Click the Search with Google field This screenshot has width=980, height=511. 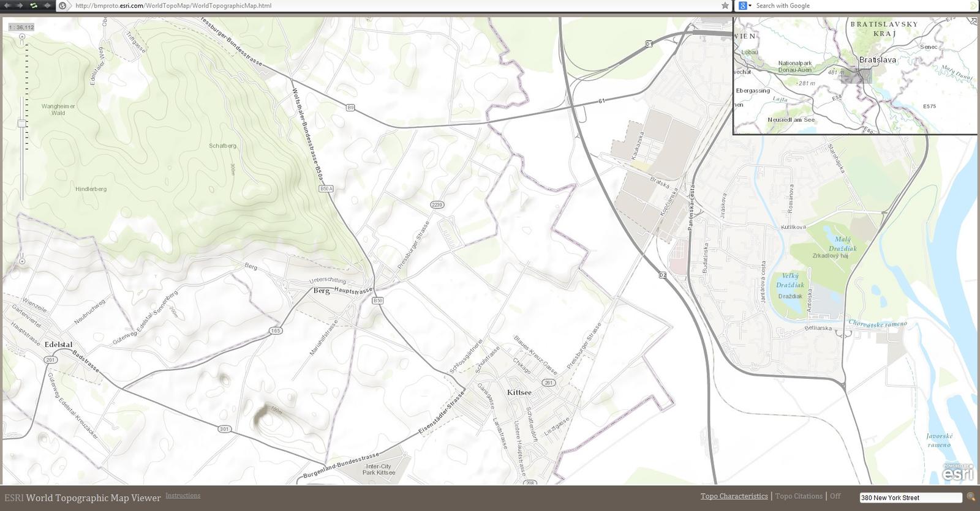tap(858, 6)
